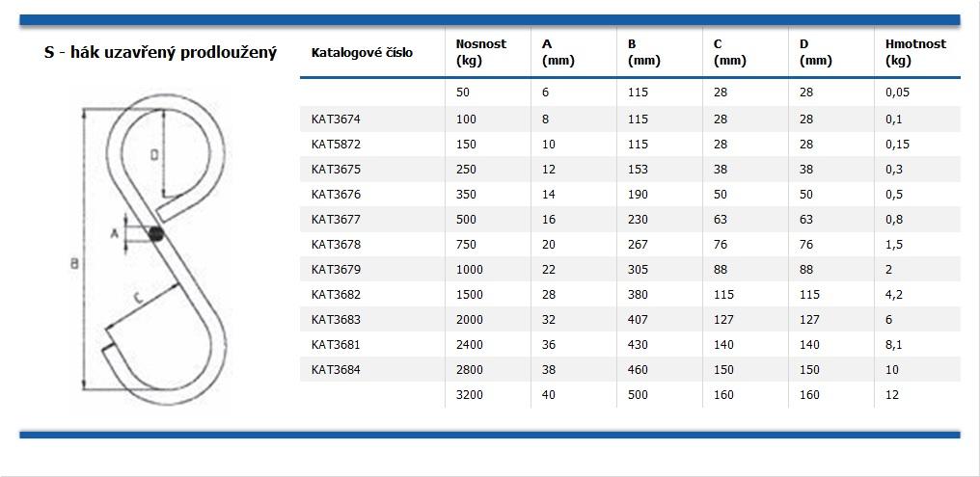Click dimension label D in the diagram

(x=154, y=154)
